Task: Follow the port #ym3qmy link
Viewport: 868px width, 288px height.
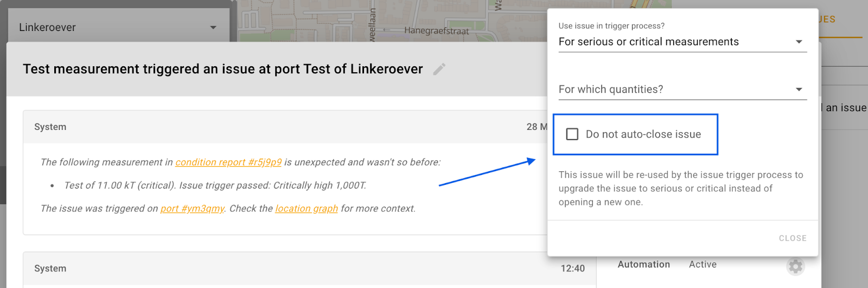Action: 192,209
